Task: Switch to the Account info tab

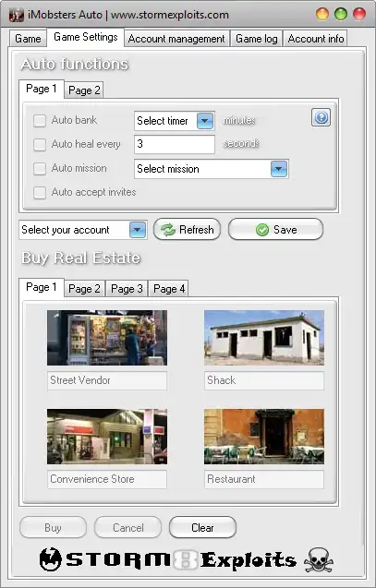Action: (x=316, y=39)
